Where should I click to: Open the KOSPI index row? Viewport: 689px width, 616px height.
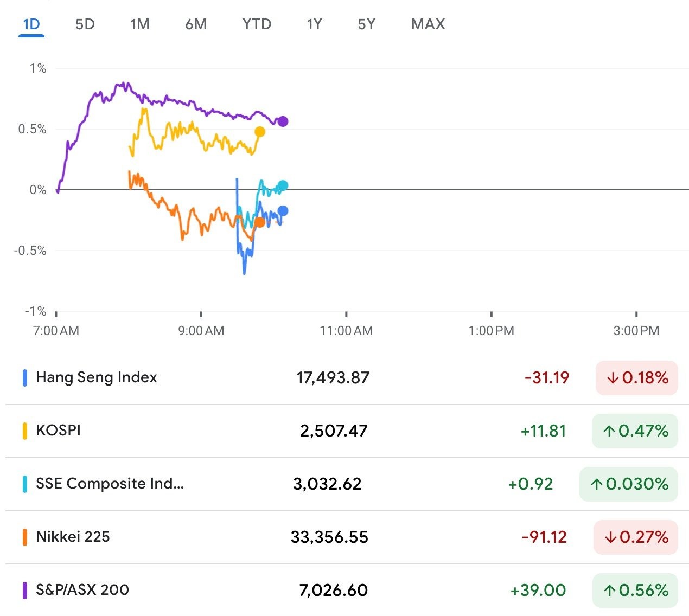347,431
